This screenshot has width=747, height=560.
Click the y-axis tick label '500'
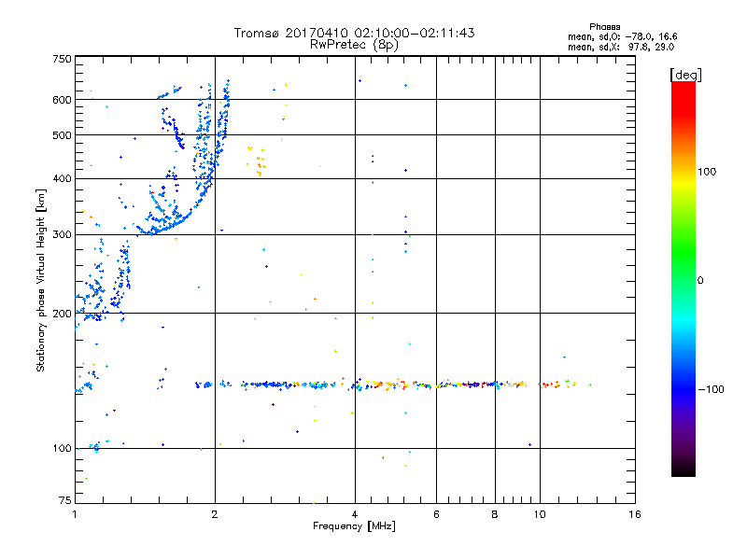62,135
